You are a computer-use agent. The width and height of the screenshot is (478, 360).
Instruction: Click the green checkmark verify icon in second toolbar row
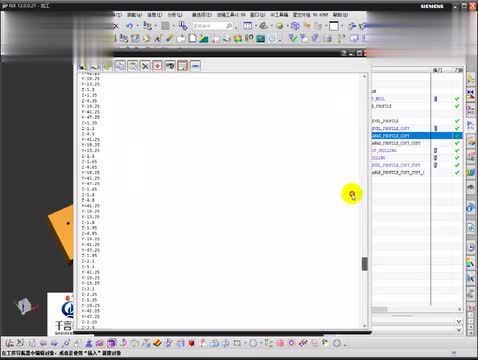tap(293, 38)
